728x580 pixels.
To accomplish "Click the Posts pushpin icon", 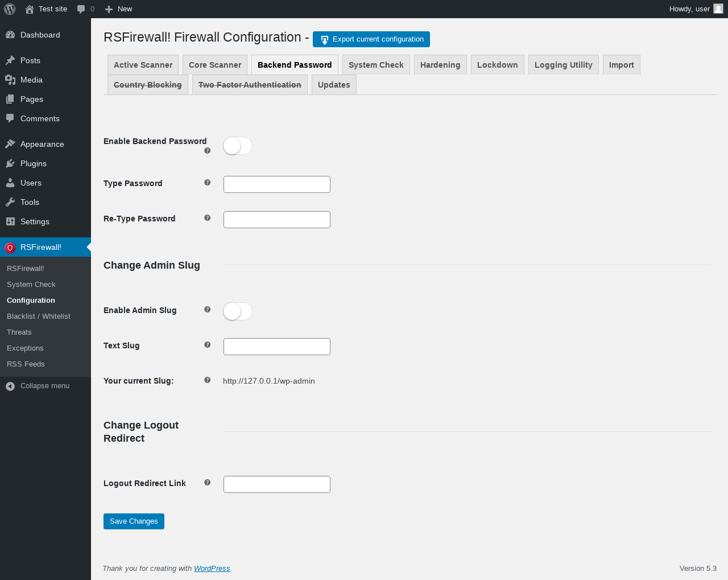I will (x=10, y=60).
